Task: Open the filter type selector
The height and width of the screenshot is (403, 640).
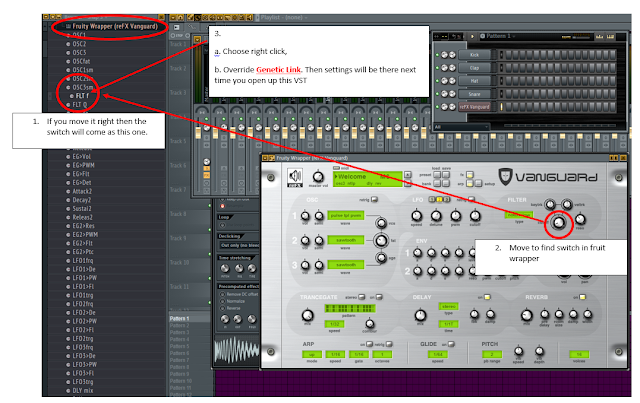Action: pyautogui.click(x=519, y=215)
